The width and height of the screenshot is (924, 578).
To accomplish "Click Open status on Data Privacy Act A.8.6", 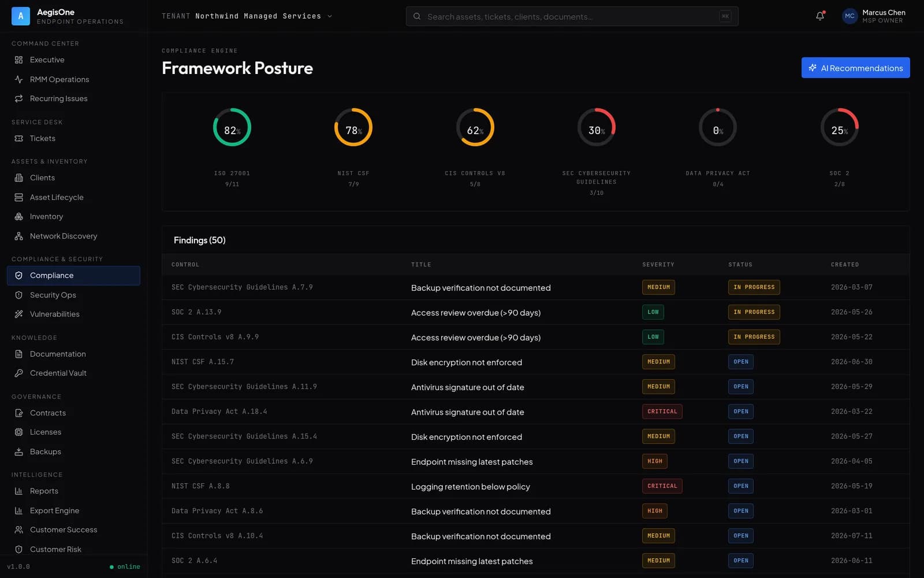I will 740,511.
